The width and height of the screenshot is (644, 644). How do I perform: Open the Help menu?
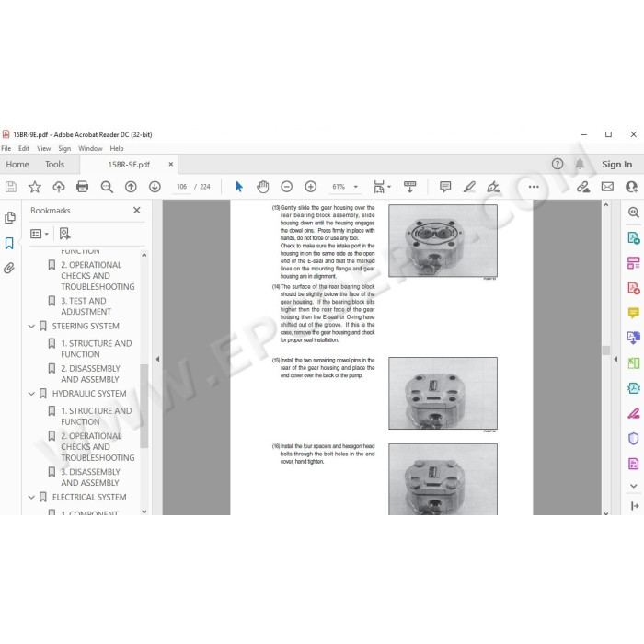(x=117, y=148)
